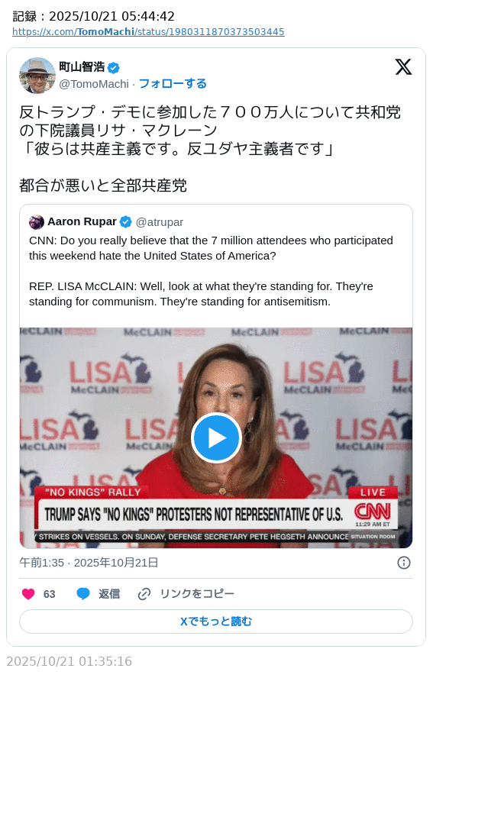
Task: Follow the account via フォローする
Action: [173, 84]
